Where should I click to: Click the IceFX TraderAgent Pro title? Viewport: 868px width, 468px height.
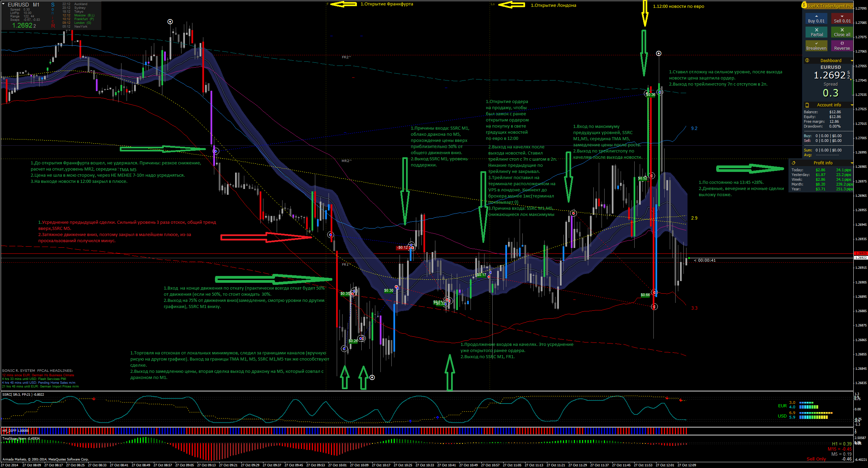pos(829,6)
